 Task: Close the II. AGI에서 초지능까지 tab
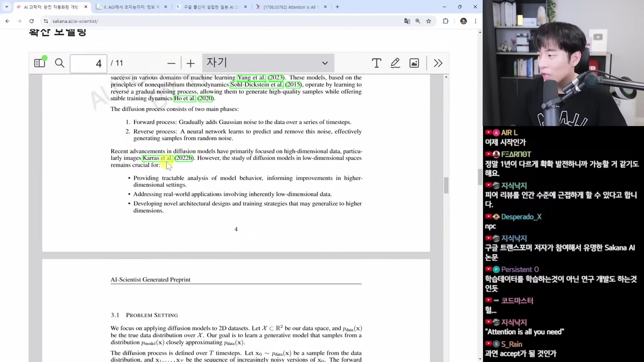pyautogui.click(x=166, y=7)
